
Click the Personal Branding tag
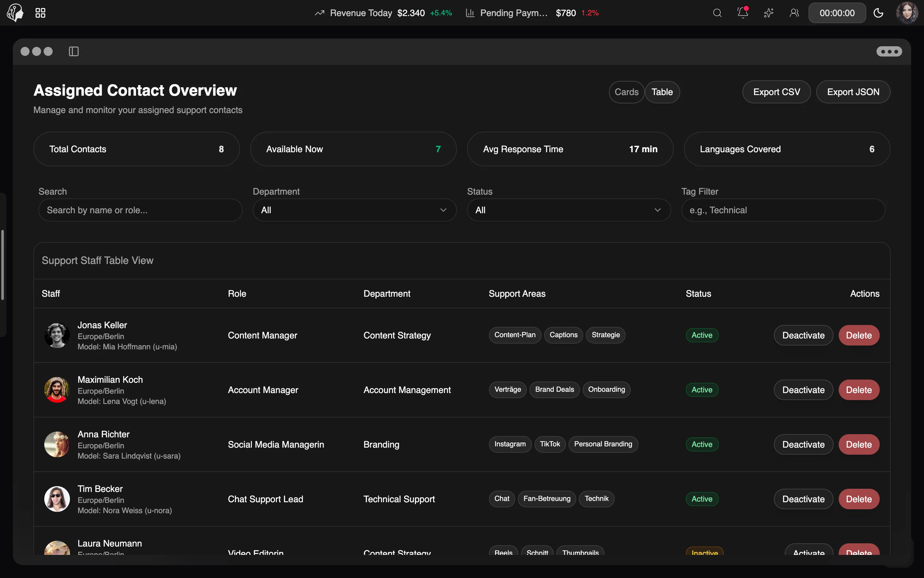pos(603,444)
